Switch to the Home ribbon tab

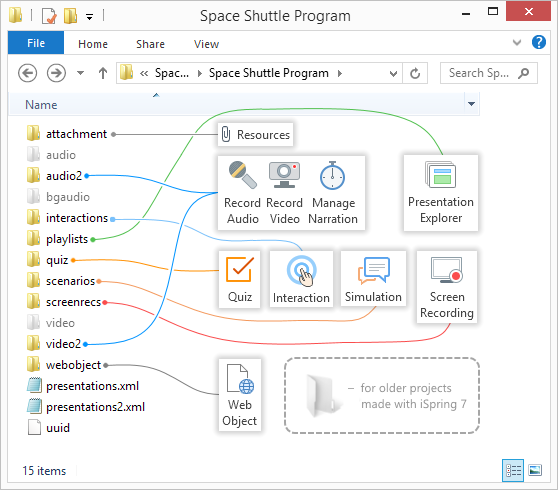pyautogui.click(x=93, y=44)
